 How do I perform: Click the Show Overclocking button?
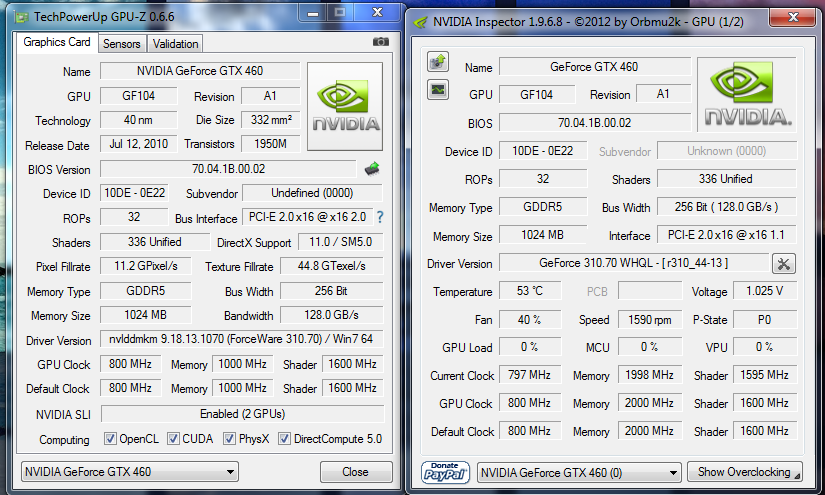point(744,472)
